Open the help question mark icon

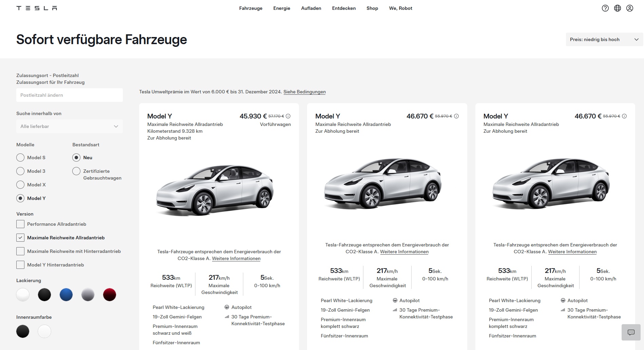coord(605,8)
